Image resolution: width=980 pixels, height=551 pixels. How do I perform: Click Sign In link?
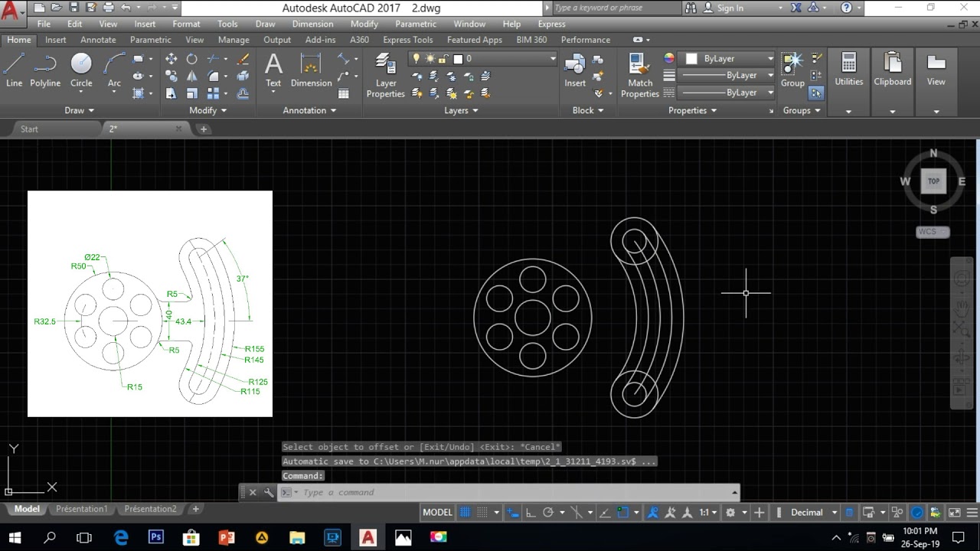(x=730, y=8)
